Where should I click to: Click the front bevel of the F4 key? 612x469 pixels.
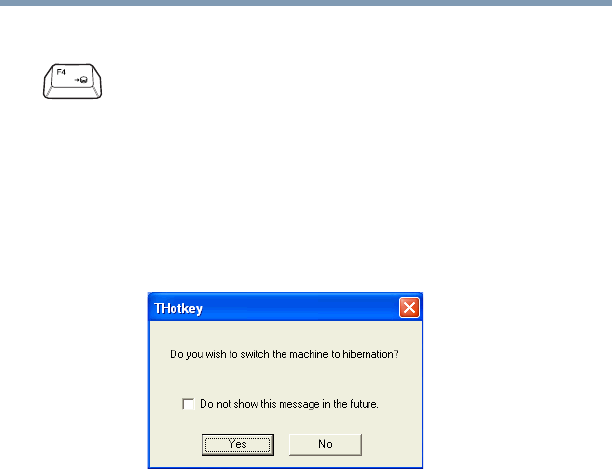(73, 93)
